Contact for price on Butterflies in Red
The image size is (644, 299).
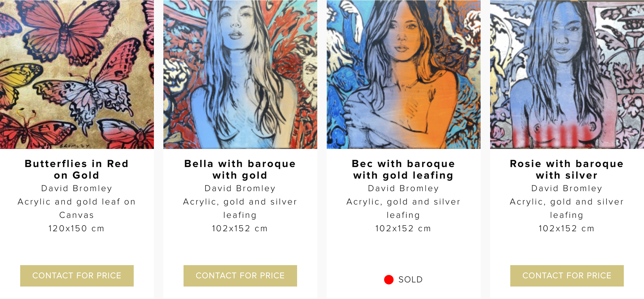[77, 276]
